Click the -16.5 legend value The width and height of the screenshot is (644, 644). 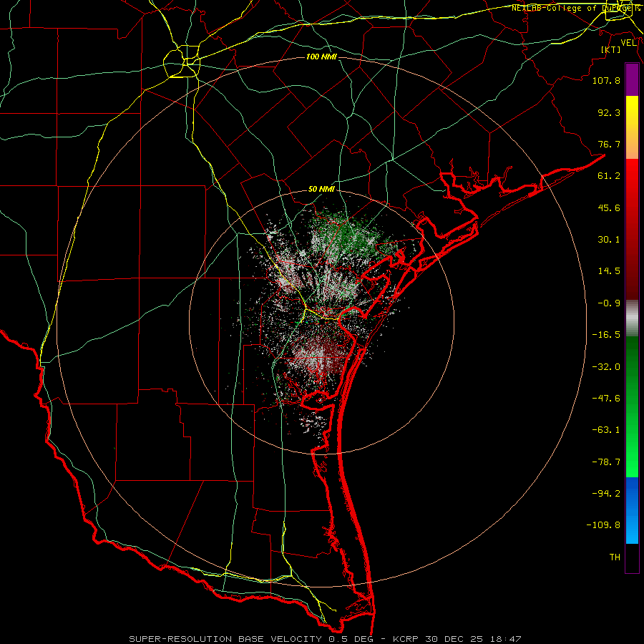(x=606, y=335)
